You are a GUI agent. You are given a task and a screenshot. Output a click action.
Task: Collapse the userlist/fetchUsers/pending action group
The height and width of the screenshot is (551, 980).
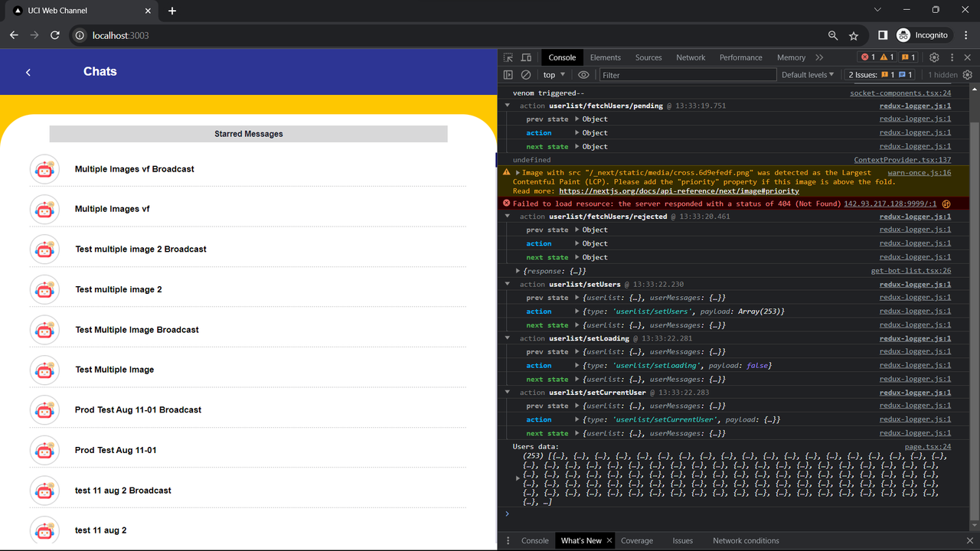tap(508, 106)
